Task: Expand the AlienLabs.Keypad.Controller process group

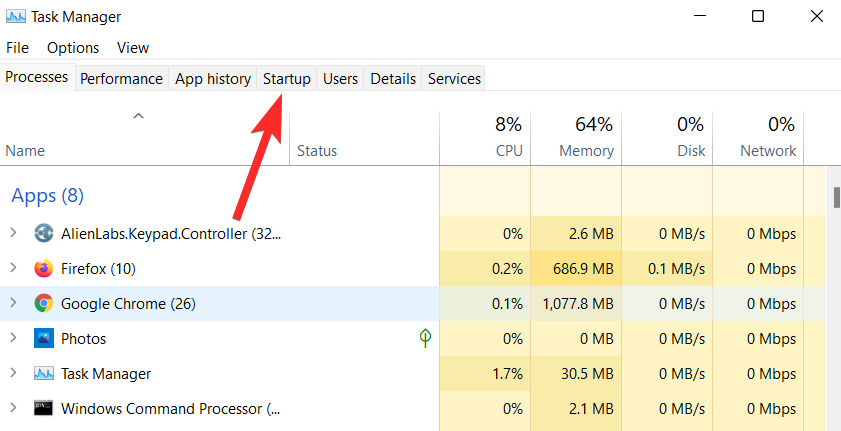Action: [13, 234]
